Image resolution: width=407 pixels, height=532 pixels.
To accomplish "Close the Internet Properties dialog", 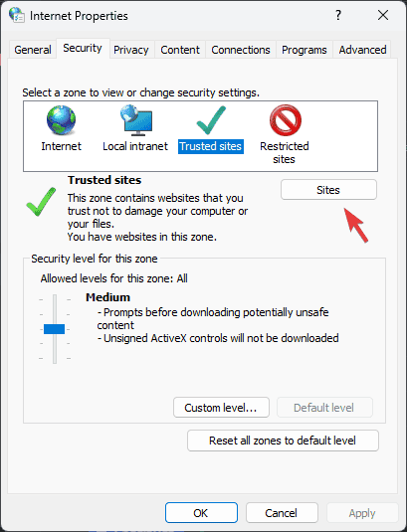I will pyautogui.click(x=383, y=15).
